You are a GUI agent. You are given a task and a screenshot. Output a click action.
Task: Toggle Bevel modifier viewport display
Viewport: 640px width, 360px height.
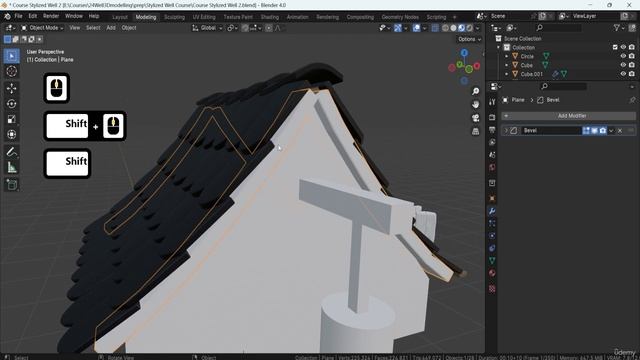594,131
